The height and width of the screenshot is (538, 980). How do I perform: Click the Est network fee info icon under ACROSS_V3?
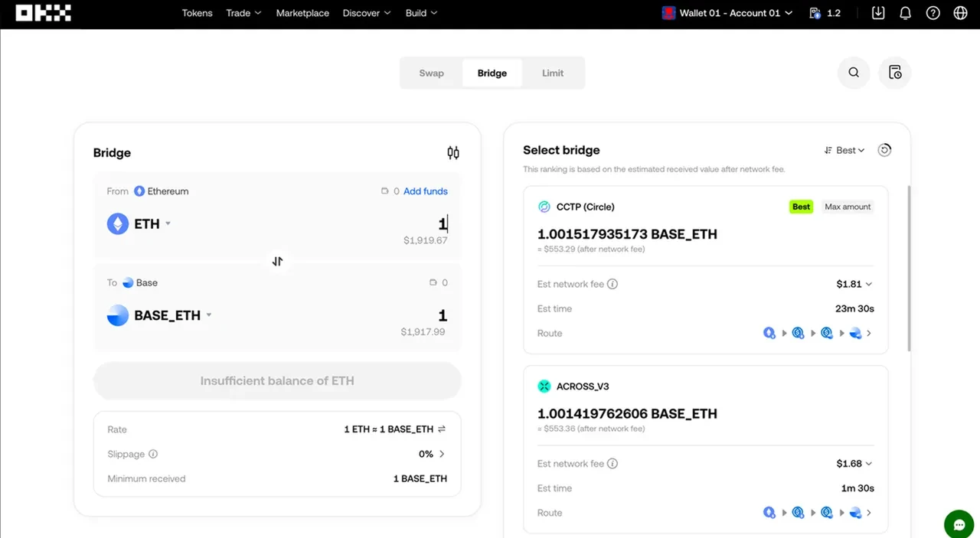click(612, 464)
